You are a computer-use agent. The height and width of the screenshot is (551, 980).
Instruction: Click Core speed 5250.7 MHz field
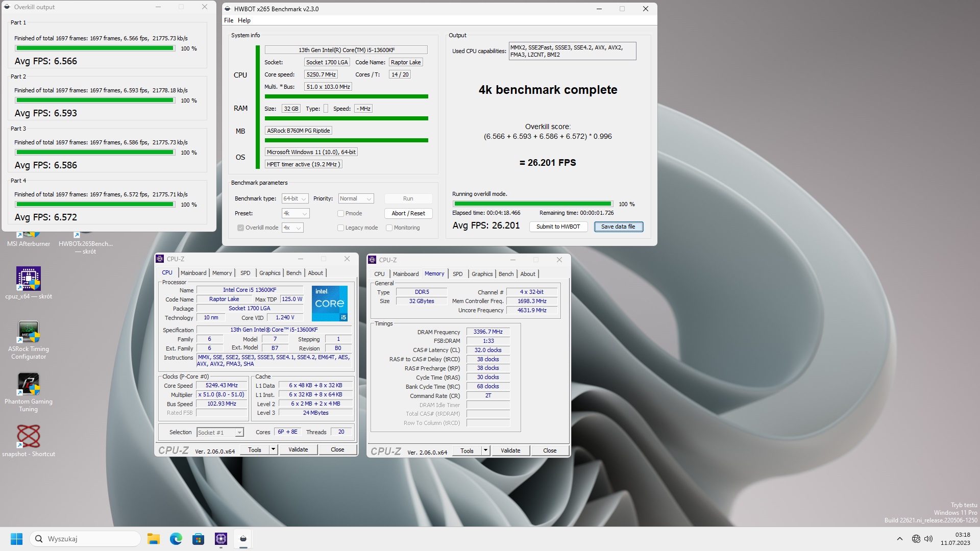coord(321,74)
